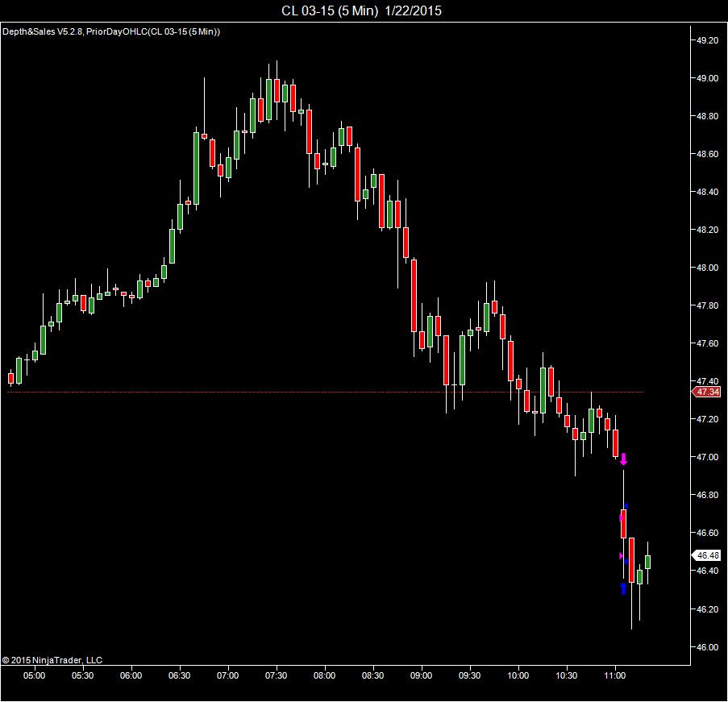Select the magenta triangle marker near 46.48
This screenshot has height=702, width=728.
pos(622,555)
